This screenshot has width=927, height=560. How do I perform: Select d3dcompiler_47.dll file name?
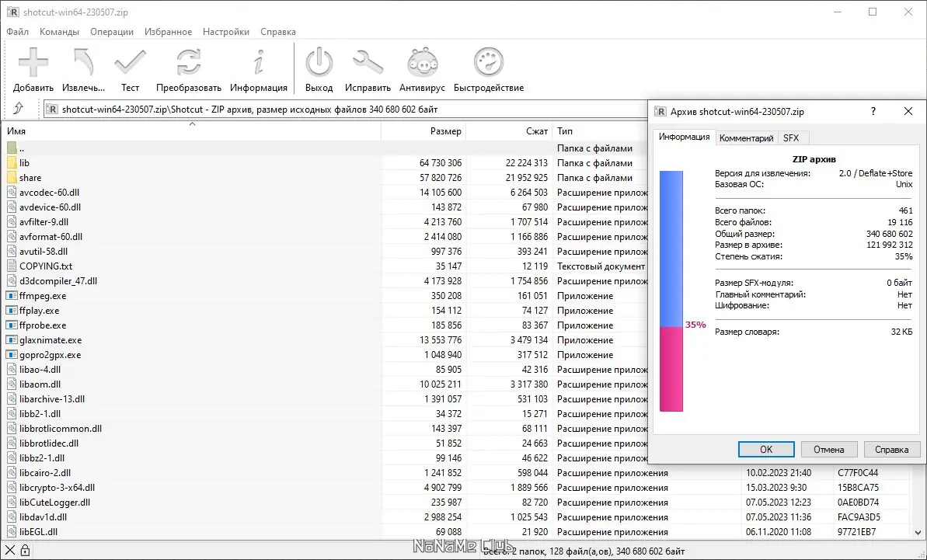click(x=58, y=281)
